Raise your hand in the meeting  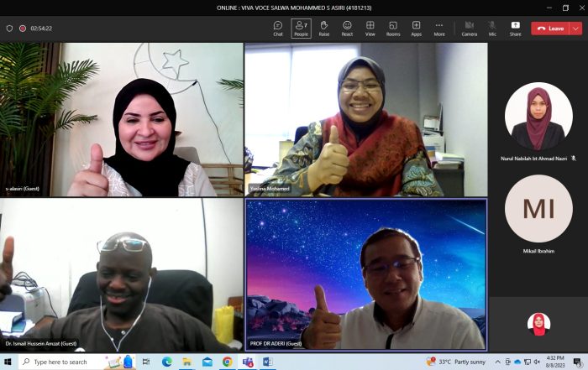[x=323, y=28]
